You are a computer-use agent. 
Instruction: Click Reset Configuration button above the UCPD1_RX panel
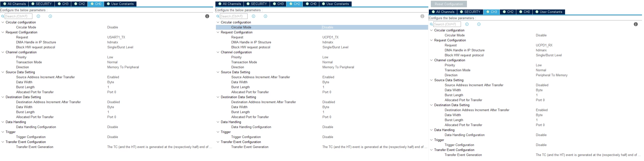pyautogui.click(x=449, y=4)
